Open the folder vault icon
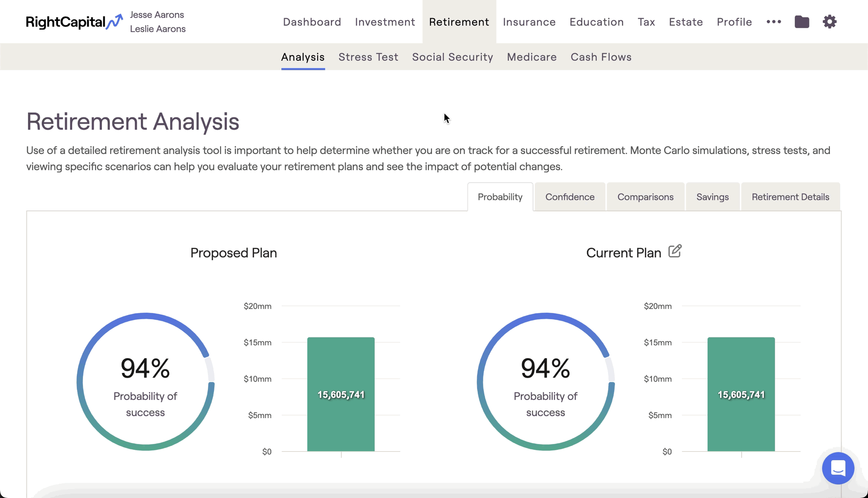 coord(802,22)
